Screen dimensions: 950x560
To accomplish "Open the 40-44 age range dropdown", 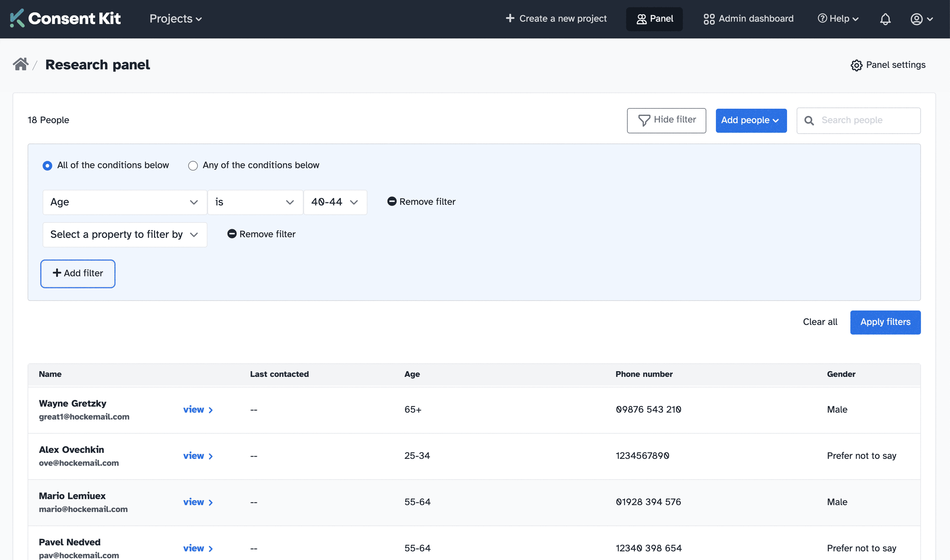I will point(335,202).
